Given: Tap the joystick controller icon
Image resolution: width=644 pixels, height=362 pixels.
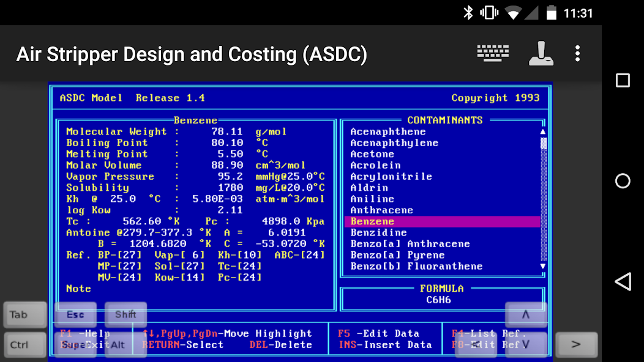Looking at the screenshot, I should pyautogui.click(x=541, y=53).
